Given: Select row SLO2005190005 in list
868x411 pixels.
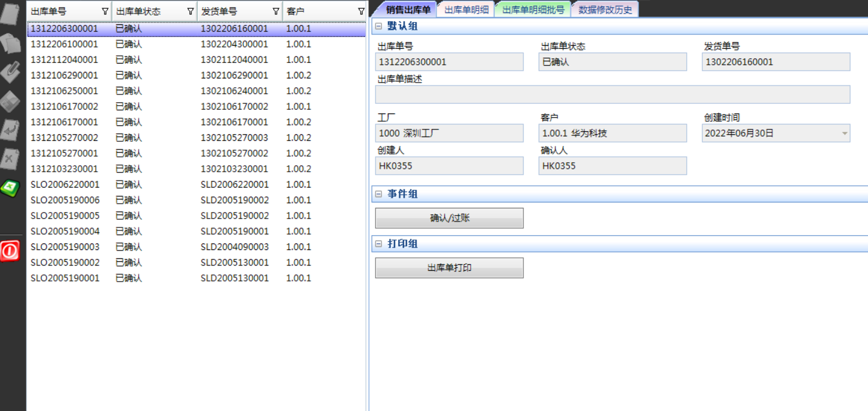Looking at the screenshot, I should pyautogui.click(x=196, y=216).
